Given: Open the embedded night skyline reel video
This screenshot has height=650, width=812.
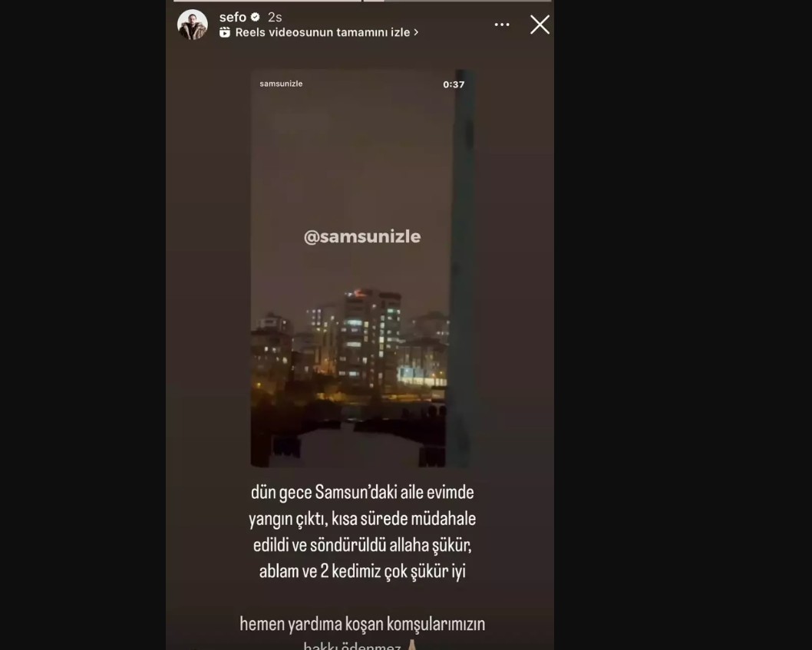Looking at the screenshot, I should click(362, 269).
